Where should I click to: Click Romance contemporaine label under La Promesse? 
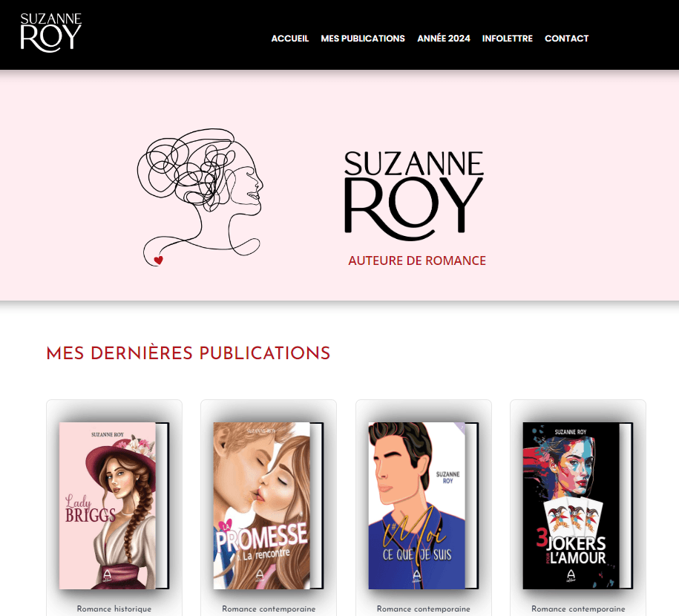(x=269, y=609)
